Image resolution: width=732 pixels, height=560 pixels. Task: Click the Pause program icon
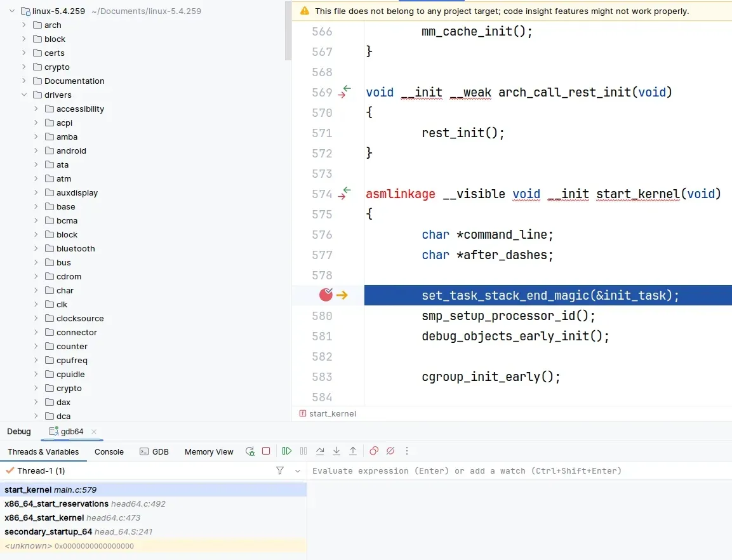click(303, 451)
